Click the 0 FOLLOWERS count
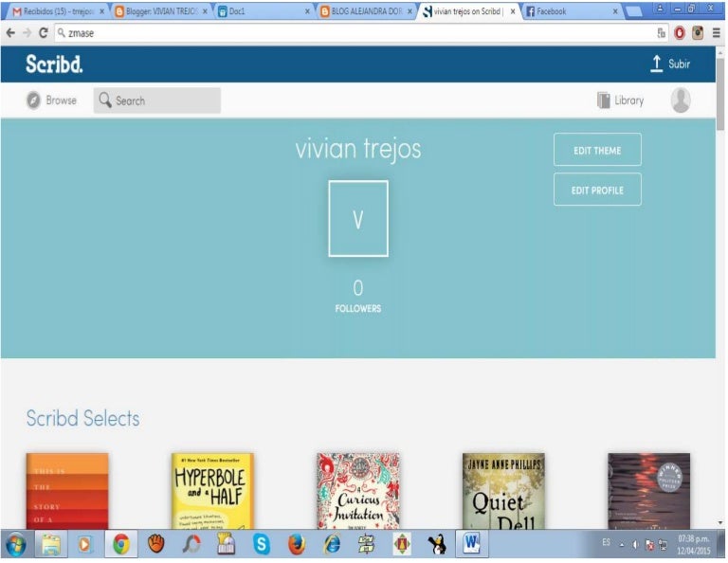This screenshot has height=563, width=728. click(358, 296)
